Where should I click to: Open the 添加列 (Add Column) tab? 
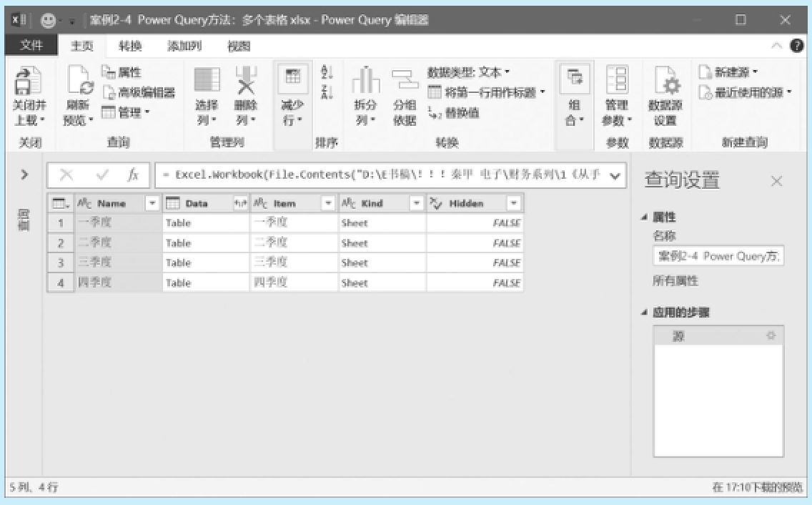pos(184,46)
